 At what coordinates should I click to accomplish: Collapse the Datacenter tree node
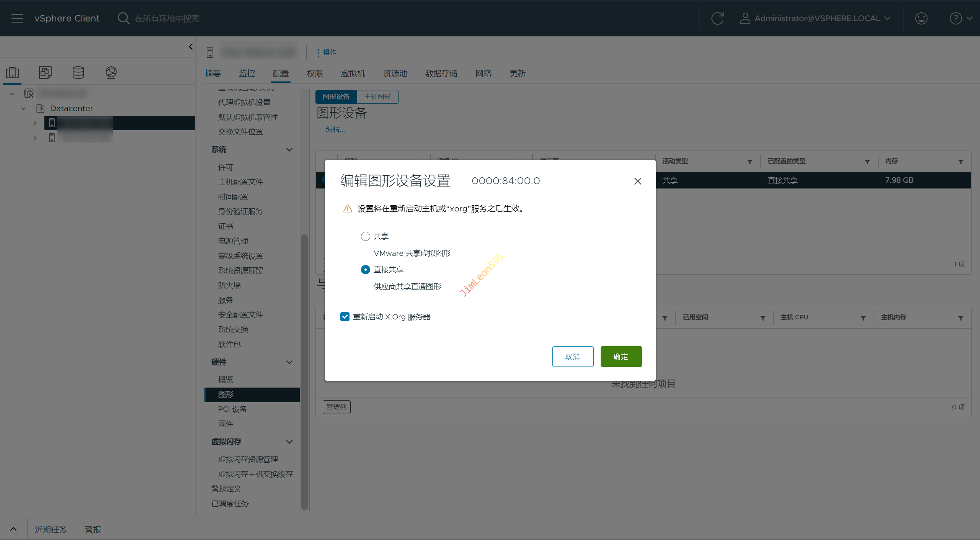pyautogui.click(x=24, y=108)
